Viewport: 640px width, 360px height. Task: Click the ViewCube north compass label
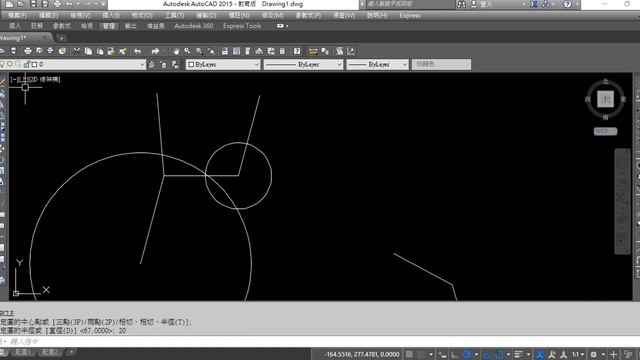click(x=605, y=81)
